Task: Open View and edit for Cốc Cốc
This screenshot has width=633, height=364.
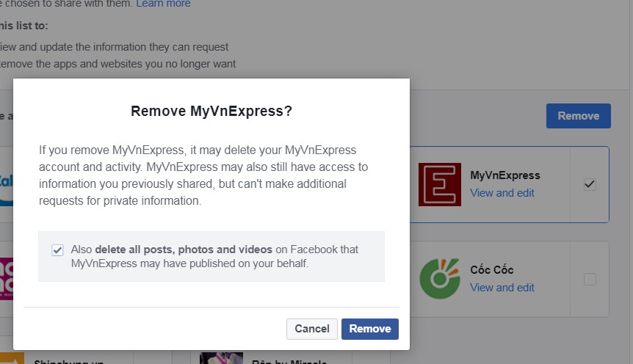Action: [502, 288]
